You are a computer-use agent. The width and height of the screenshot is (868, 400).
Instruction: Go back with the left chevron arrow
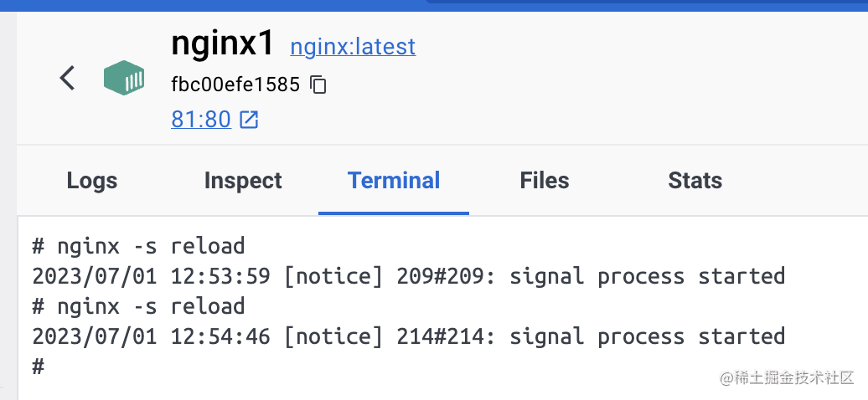tap(68, 78)
